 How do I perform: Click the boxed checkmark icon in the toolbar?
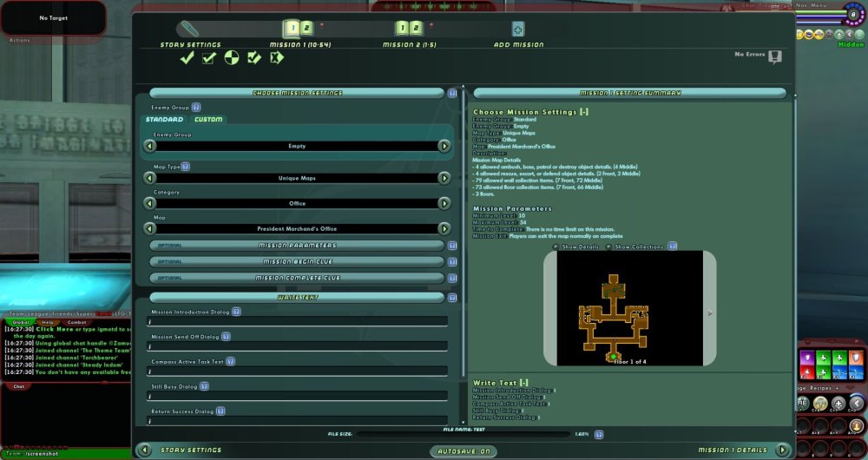pos(208,57)
